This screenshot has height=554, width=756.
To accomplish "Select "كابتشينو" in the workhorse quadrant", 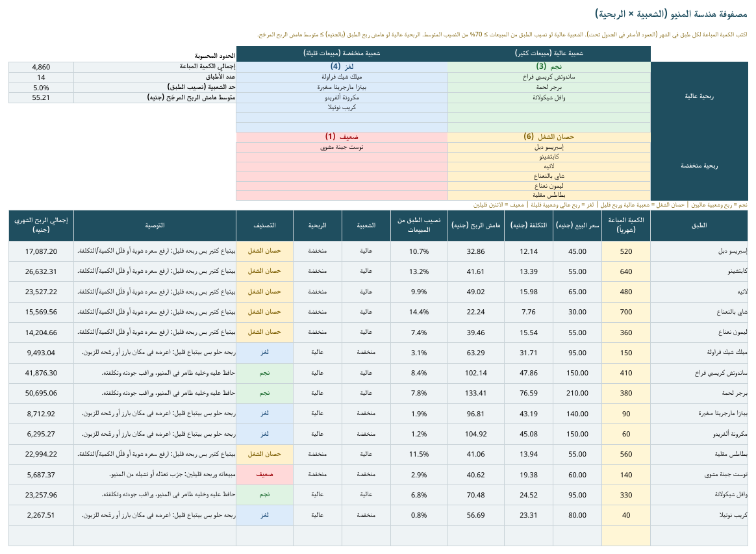I will pyautogui.click(x=549, y=157).
